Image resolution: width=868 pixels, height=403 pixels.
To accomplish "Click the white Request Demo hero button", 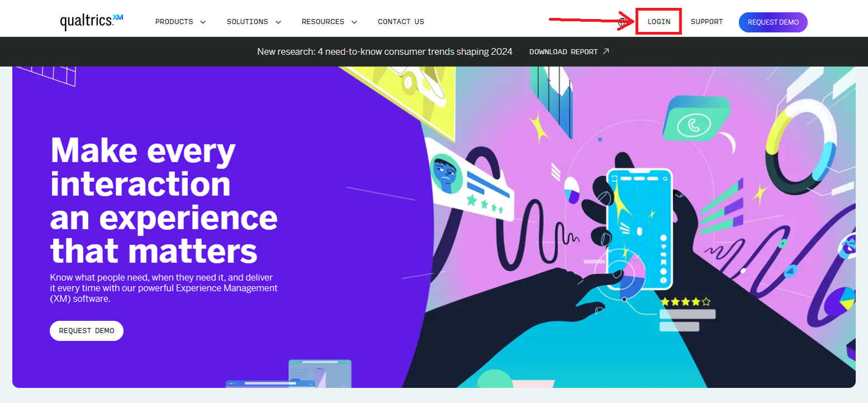I will [87, 331].
